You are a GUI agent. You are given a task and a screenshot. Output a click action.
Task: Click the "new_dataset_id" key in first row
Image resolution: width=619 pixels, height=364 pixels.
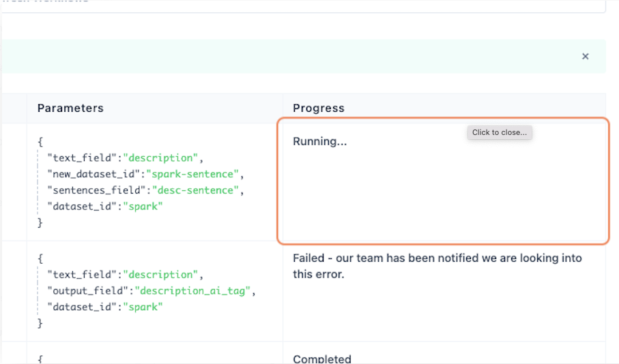coord(94,174)
